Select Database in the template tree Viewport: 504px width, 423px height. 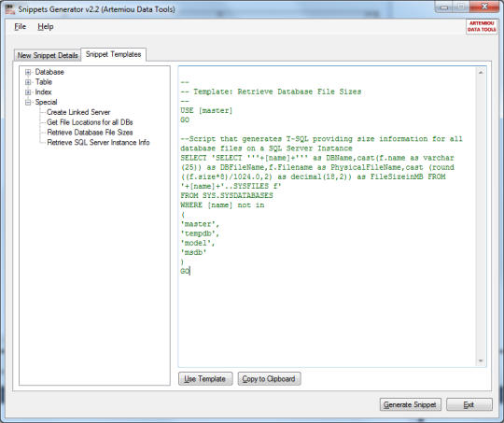49,72
